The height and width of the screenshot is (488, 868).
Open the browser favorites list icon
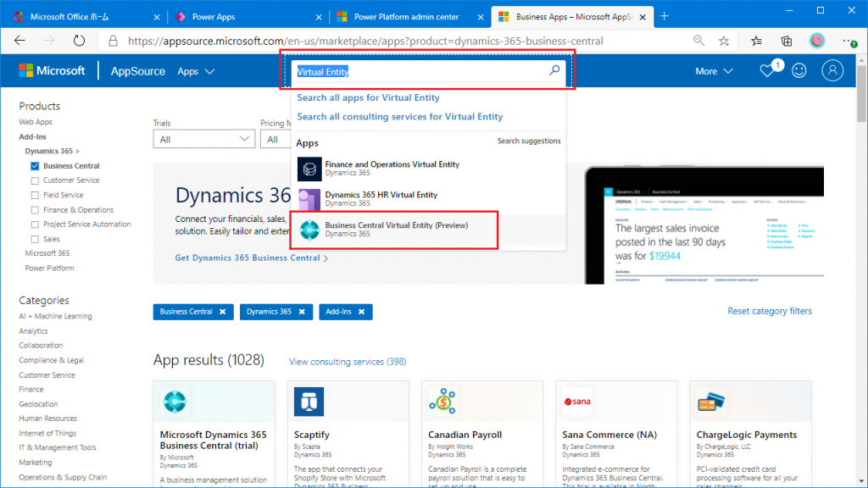pos(757,41)
